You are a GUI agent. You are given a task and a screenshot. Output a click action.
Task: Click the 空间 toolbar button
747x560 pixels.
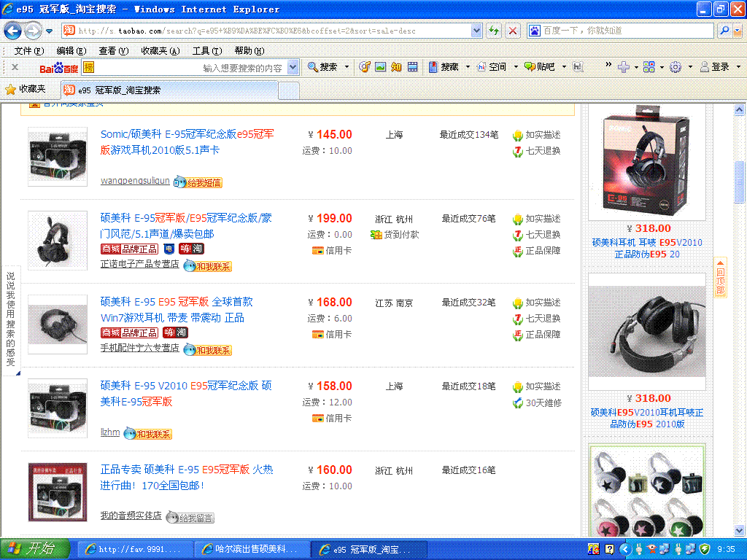tap(492, 67)
